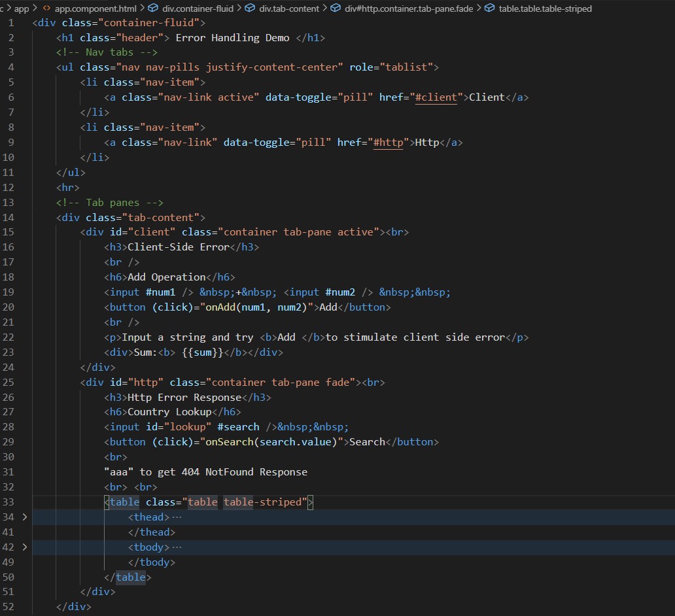Screen dimensions: 675x616
Task: Select the div.tab-content breadcrumb
Action: pyautogui.click(x=289, y=9)
